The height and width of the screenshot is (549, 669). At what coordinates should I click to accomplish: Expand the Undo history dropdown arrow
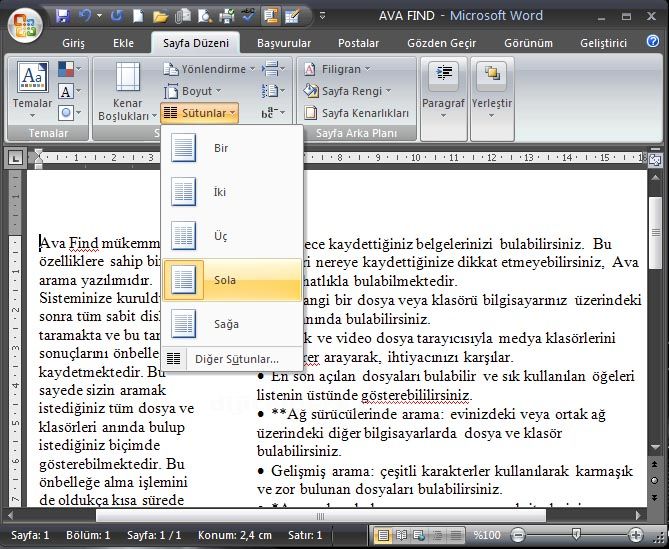pyautogui.click(x=100, y=16)
